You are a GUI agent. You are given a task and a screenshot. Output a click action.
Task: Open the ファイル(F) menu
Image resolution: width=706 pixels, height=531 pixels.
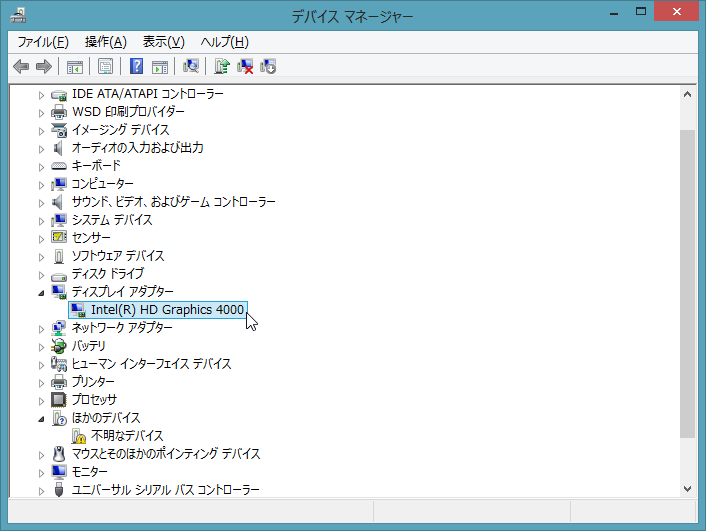[43, 42]
